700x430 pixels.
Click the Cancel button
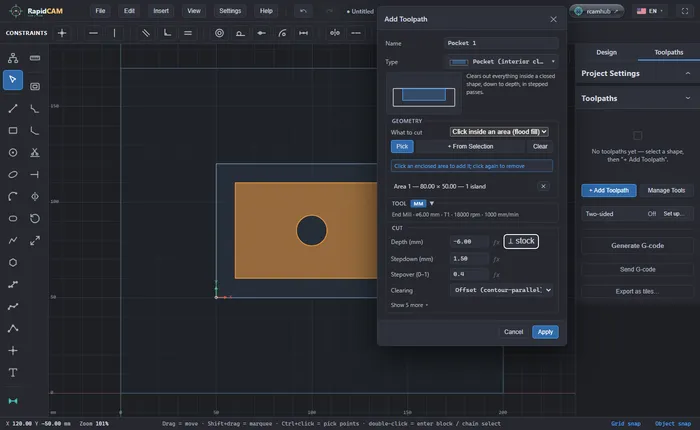[513, 332]
